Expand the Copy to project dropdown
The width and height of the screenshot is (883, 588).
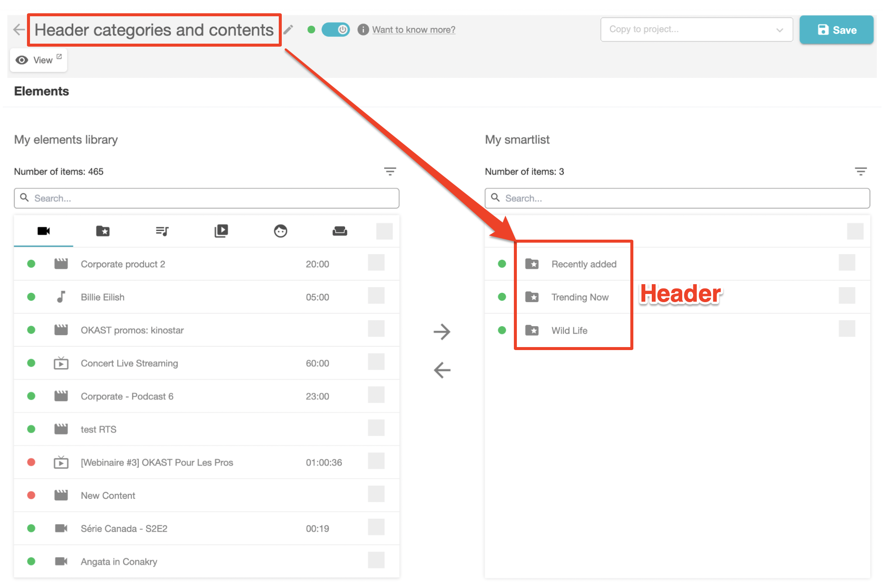[696, 30]
